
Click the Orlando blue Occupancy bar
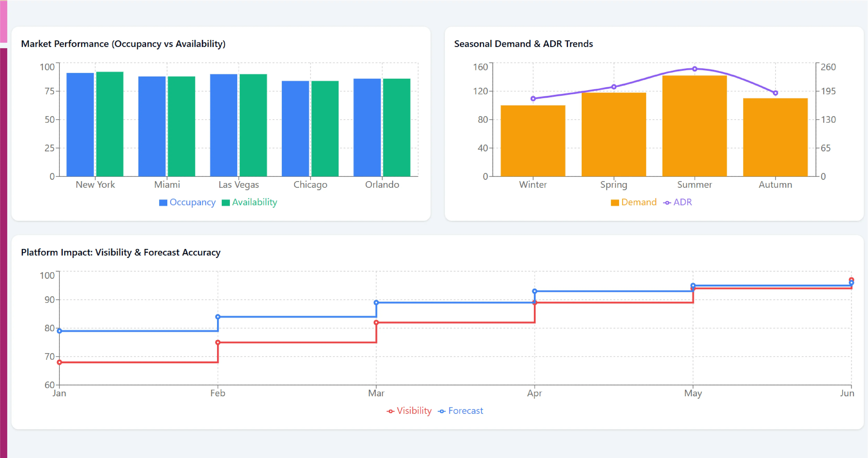(367, 127)
